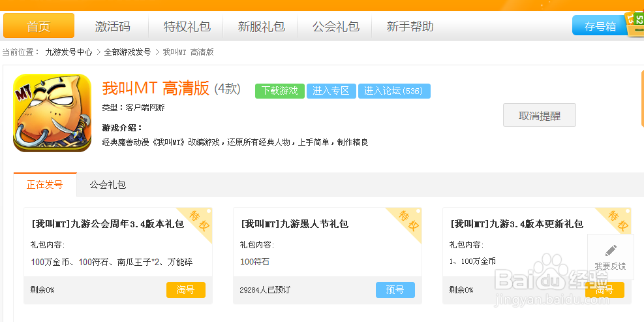Viewport: 644px width, 322px height.
Task: Click the 取消提醒 button
Action: point(539,115)
